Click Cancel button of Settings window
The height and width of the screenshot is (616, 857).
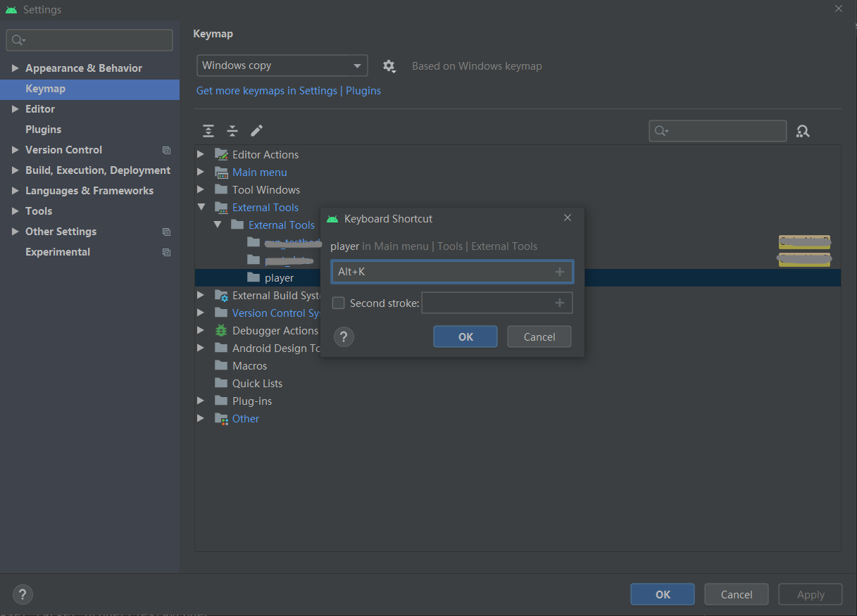[737, 594]
